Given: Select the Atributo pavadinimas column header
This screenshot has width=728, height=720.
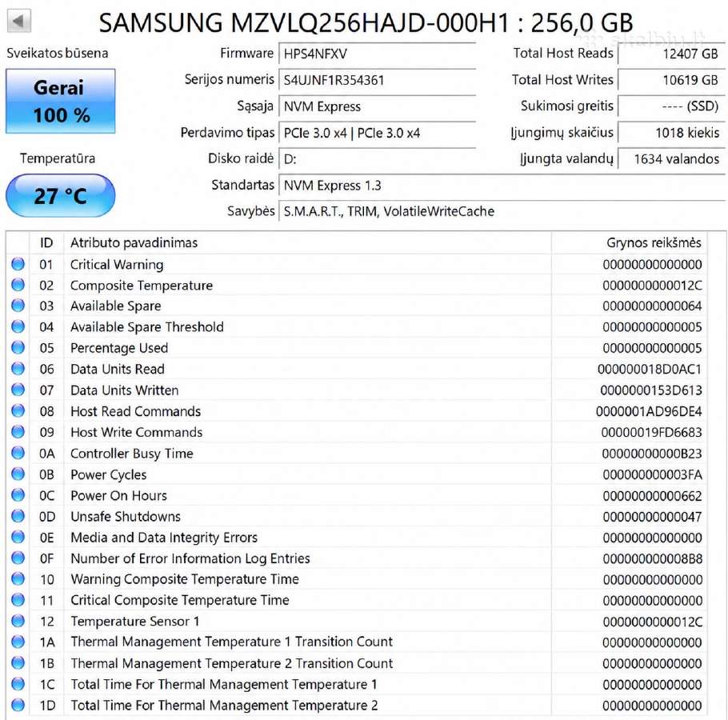Looking at the screenshot, I should [x=307, y=242].
